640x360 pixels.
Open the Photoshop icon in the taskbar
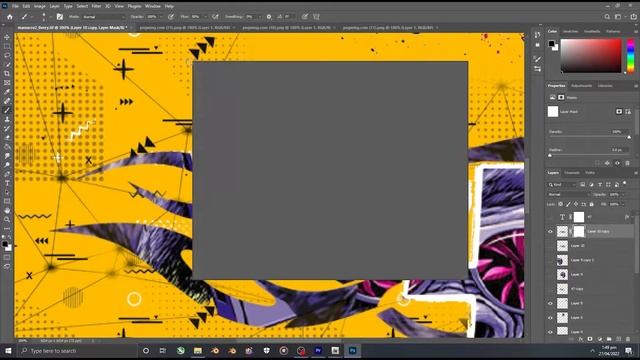(352, 351)
